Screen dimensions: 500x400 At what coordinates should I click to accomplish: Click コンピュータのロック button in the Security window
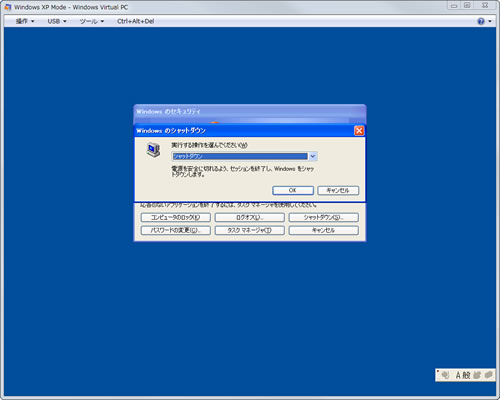tap(176, 218)
